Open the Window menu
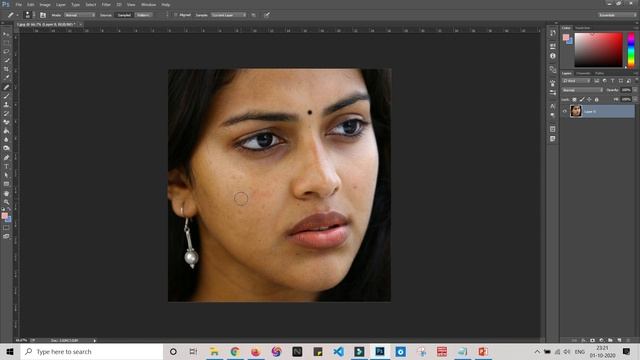640x360 pixels. click(x=148, y=4)
